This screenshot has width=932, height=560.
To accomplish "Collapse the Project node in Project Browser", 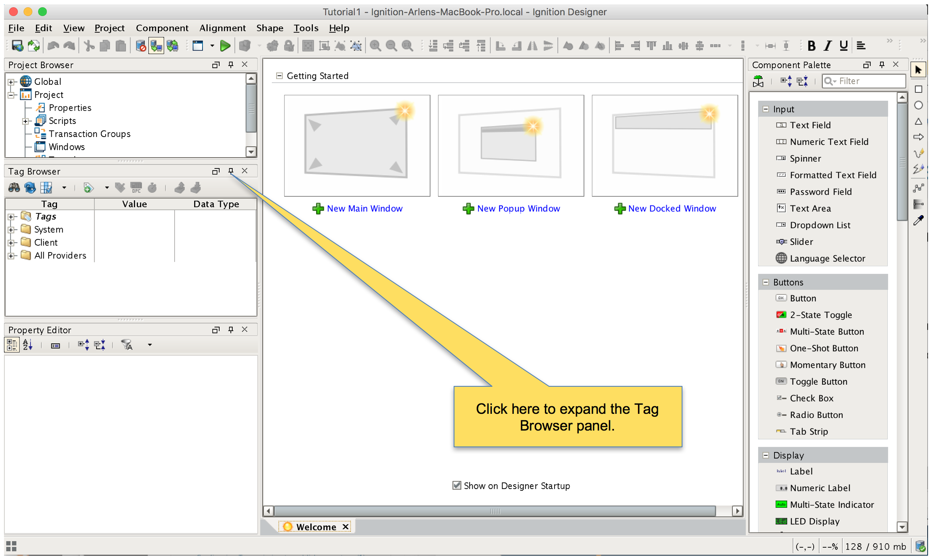I will (11, 95).
